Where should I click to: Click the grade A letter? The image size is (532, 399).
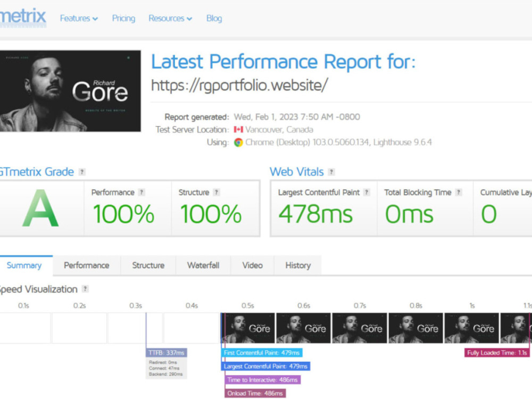point(40,208)
